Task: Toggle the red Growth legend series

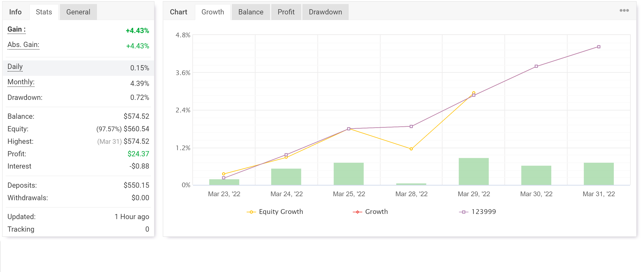Action: pyautogui.click(x=376, y=212)
